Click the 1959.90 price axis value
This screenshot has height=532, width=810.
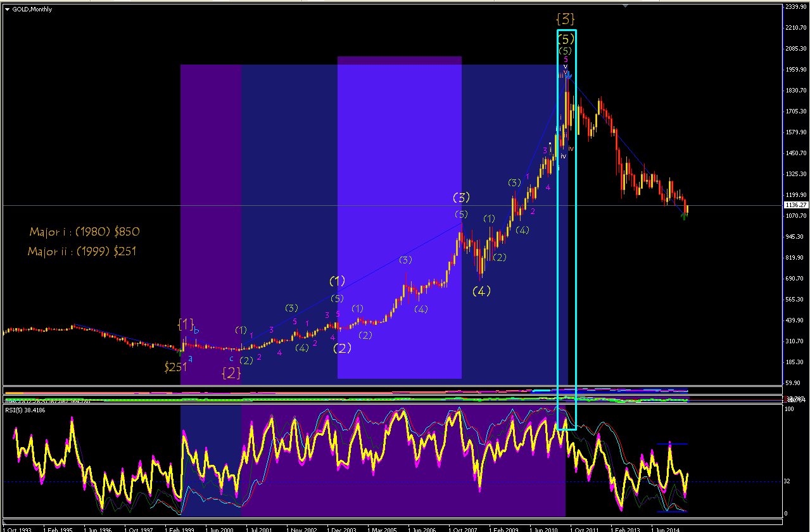pyautogui.click(x=795, y=70)
